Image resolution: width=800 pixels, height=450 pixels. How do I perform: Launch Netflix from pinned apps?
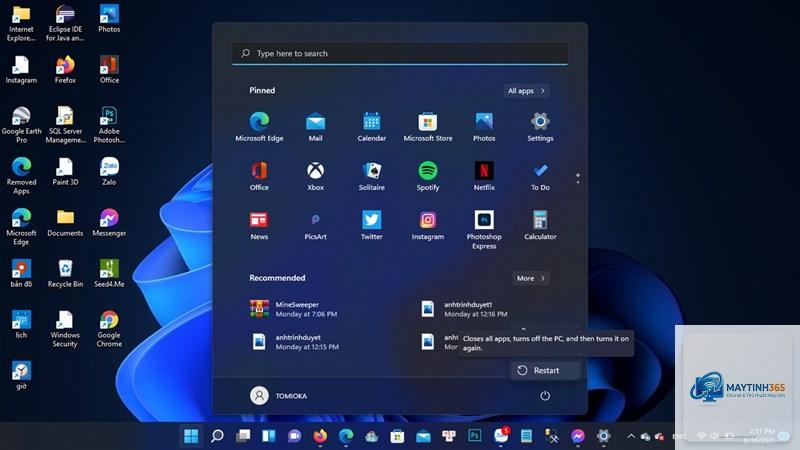tap(484, 176)
